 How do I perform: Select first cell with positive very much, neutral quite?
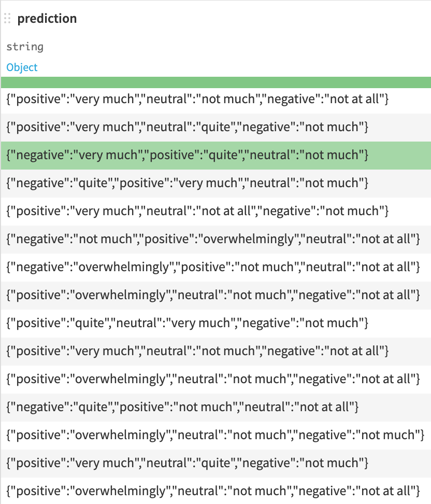(x=188, y=127)
